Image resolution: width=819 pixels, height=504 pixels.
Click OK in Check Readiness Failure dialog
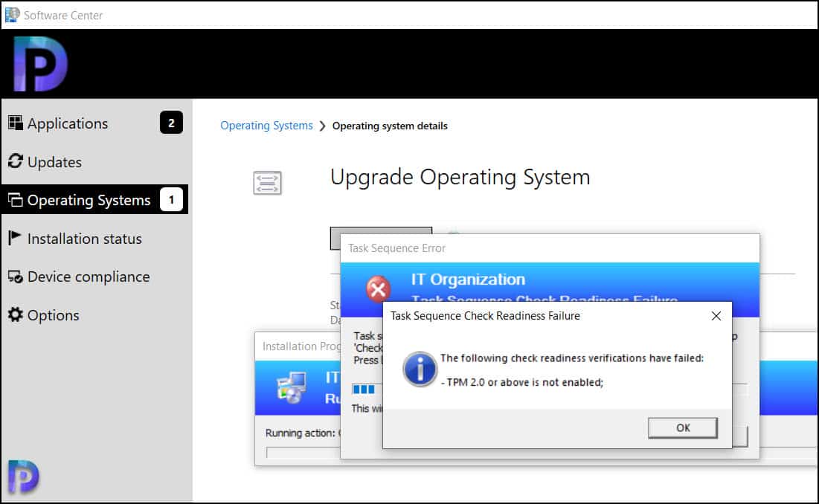click(x=683, y=428)
